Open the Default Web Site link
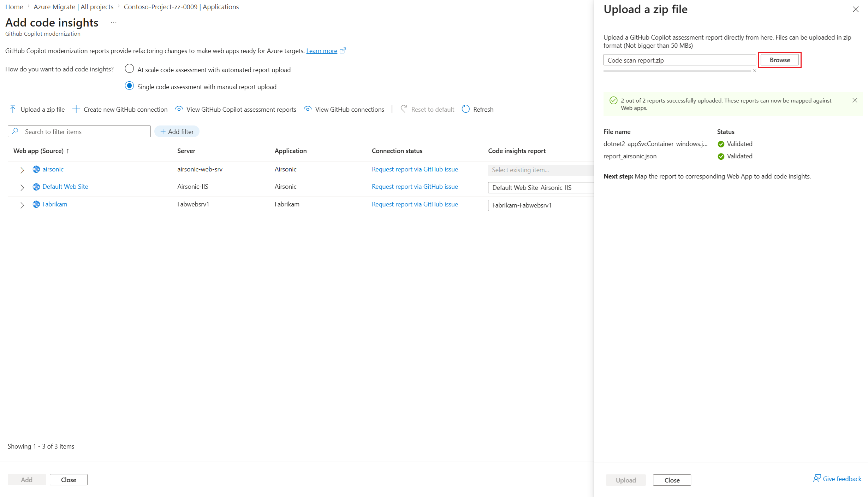Image resolution: width=868 pixels, height=497 pixels. tap(65, 187)
